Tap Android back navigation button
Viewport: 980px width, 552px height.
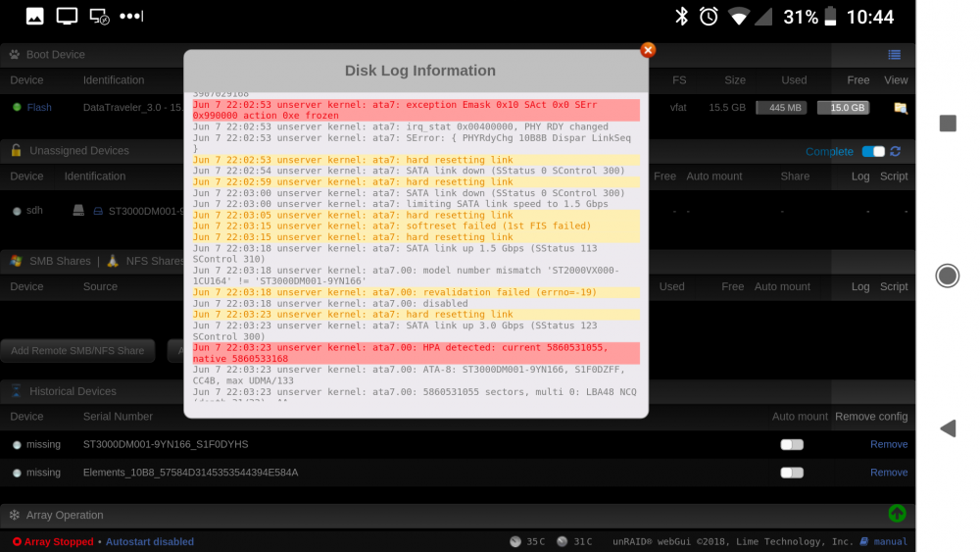pos(948,428)
